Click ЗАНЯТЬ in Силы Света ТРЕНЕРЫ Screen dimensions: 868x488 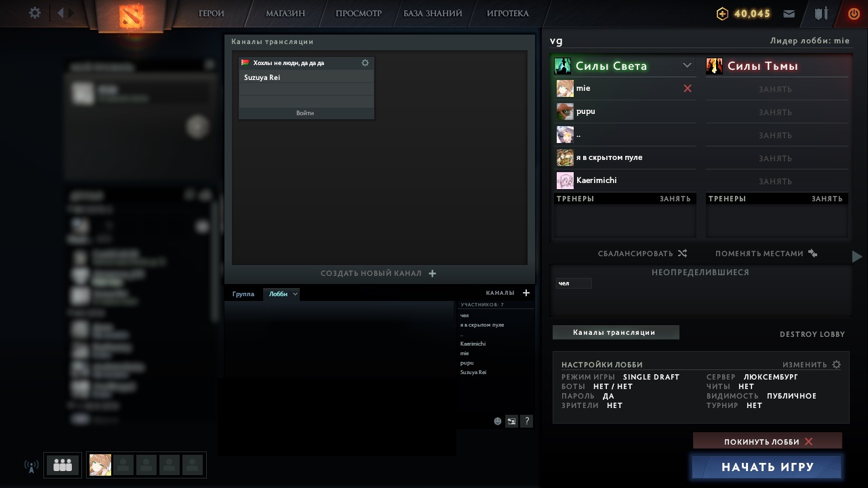click(675, 199)
